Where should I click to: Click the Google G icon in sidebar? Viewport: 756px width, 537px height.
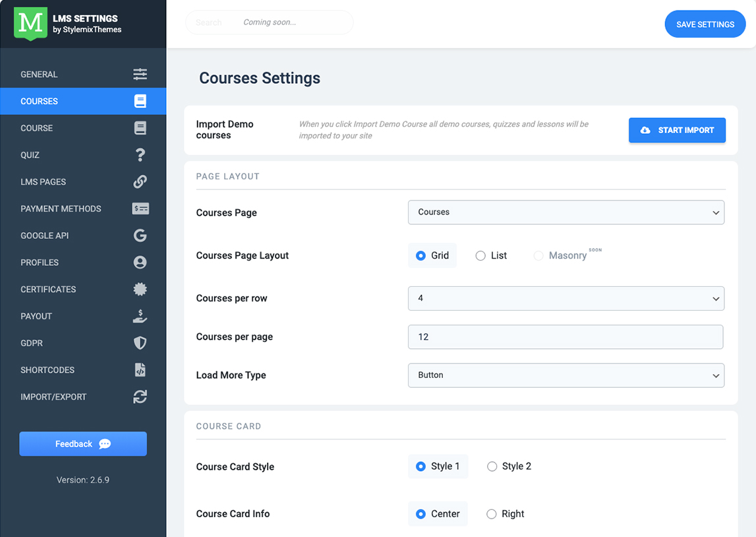click(x=140, y=236)
